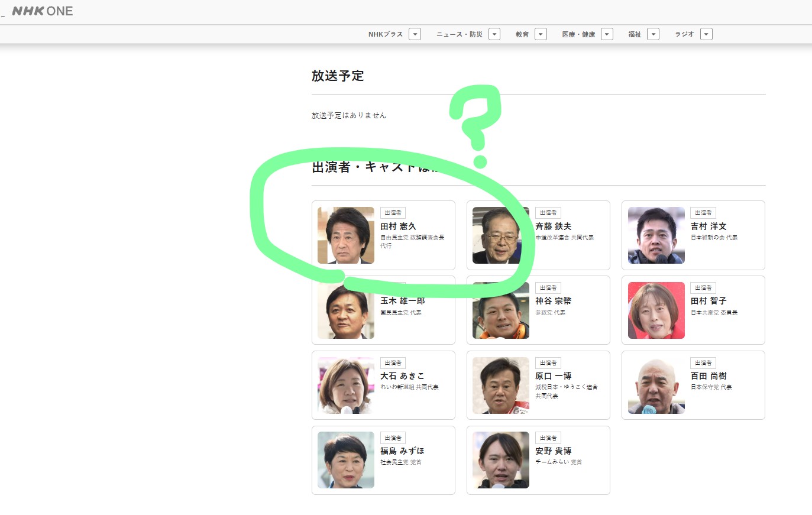Click the 原口 一博 name link

554,376
